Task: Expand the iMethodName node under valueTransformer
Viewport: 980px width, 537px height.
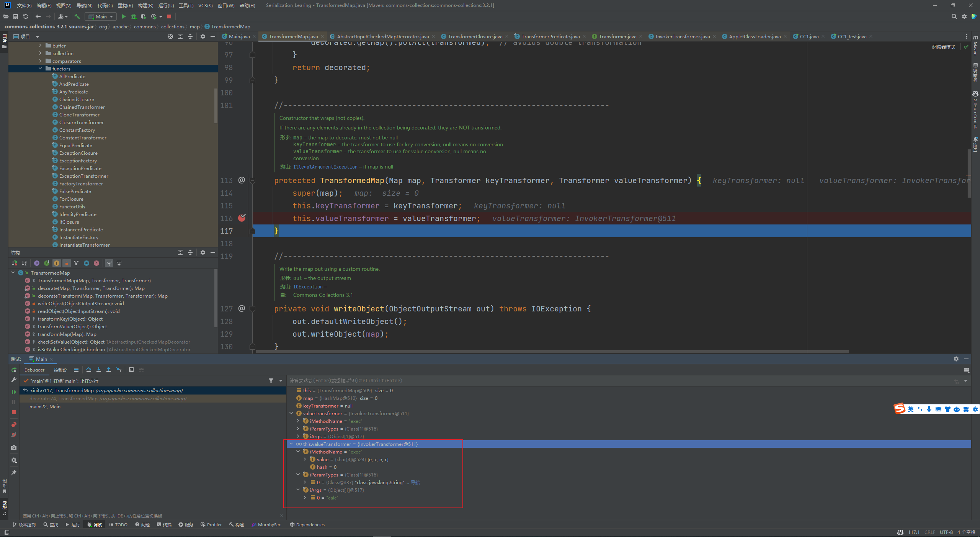Action: pyautogui.click(x=298, y=421)
